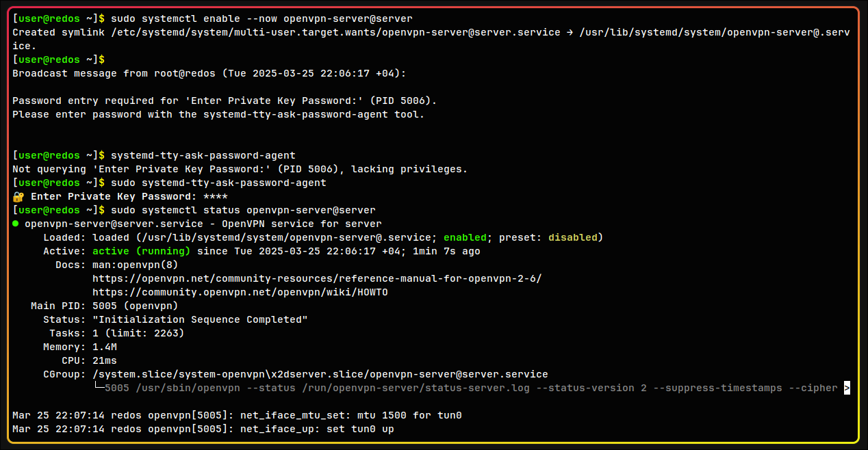868x450 pixels.
Task: Click the Main PID value 5005 (openvpn)
Action: coord(135,306)
